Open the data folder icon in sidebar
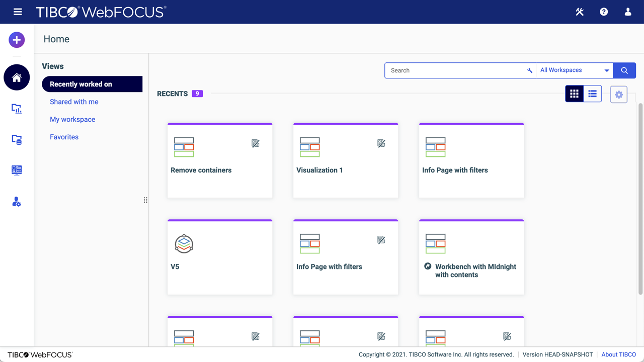Viewport: 644px width, 362px height. click(x=17, y=139)
